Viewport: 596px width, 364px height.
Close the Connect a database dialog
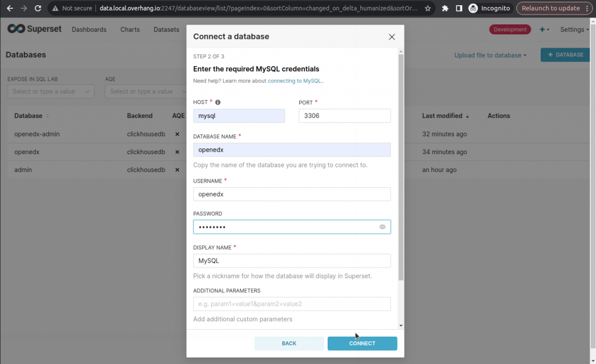click(x=392, y=37)
